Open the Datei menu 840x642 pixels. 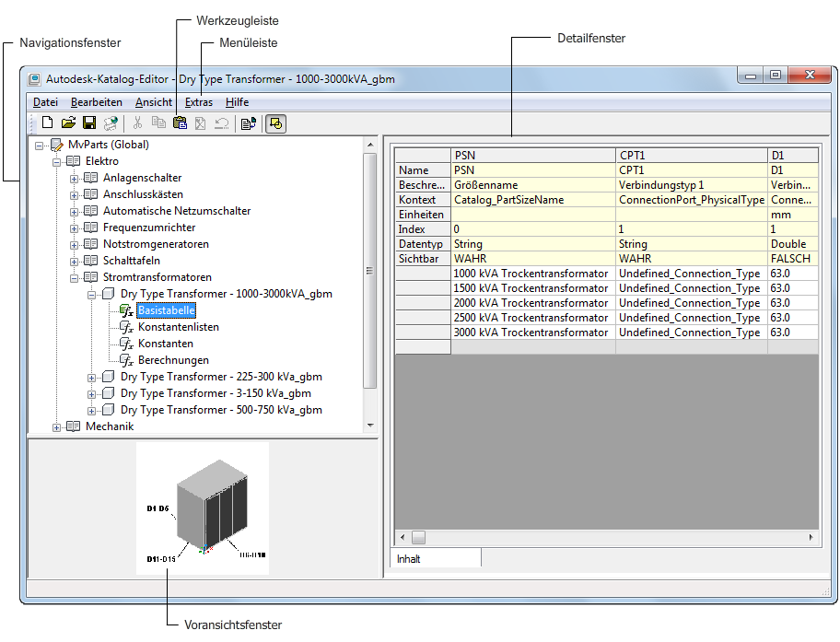point(45,102)
